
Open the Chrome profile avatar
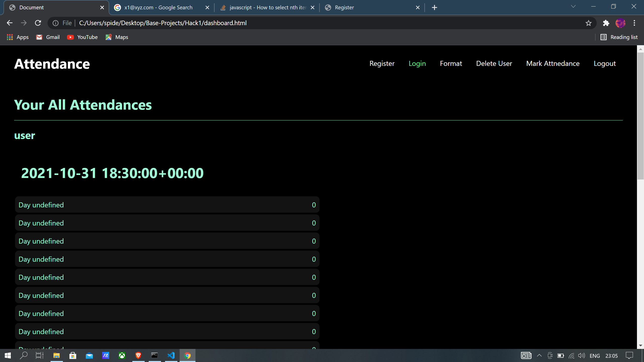click(x=620, y=23)
